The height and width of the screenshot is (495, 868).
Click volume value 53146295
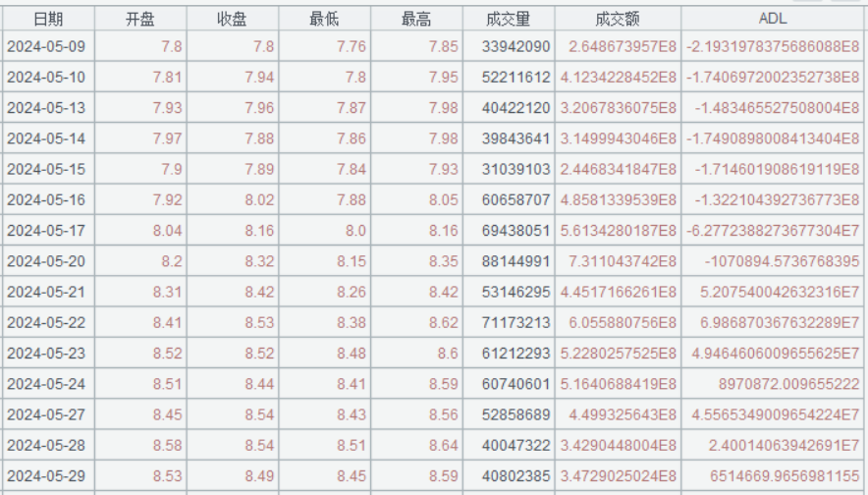coord(515,292)
